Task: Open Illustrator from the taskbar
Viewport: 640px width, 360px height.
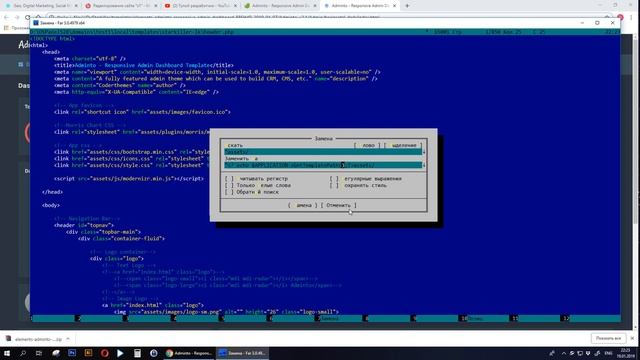Action: point(88,353)
